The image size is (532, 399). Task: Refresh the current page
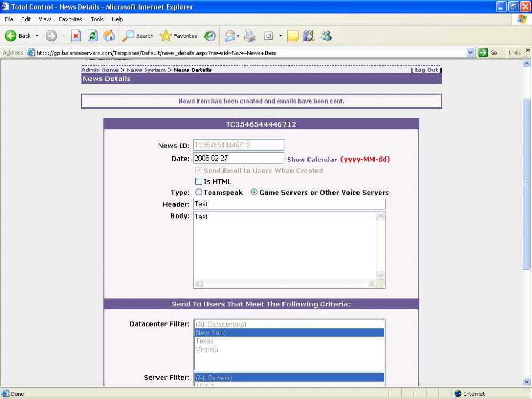93,36
